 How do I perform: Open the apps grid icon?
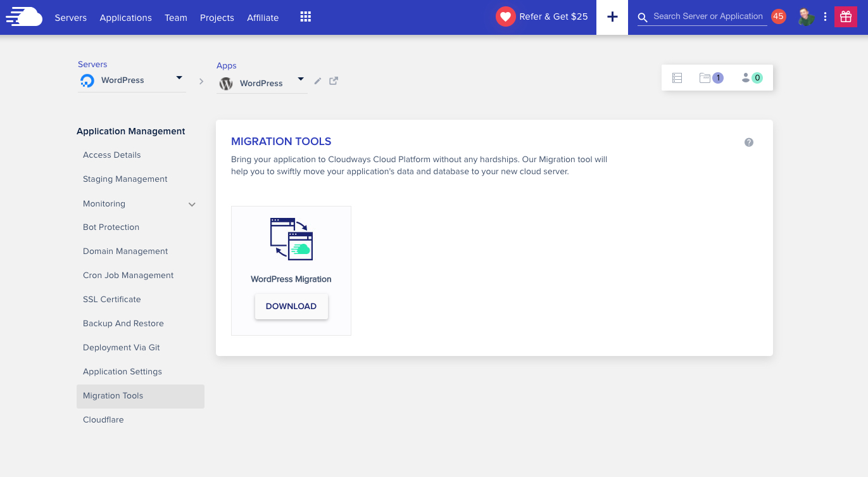click(305, 17)
